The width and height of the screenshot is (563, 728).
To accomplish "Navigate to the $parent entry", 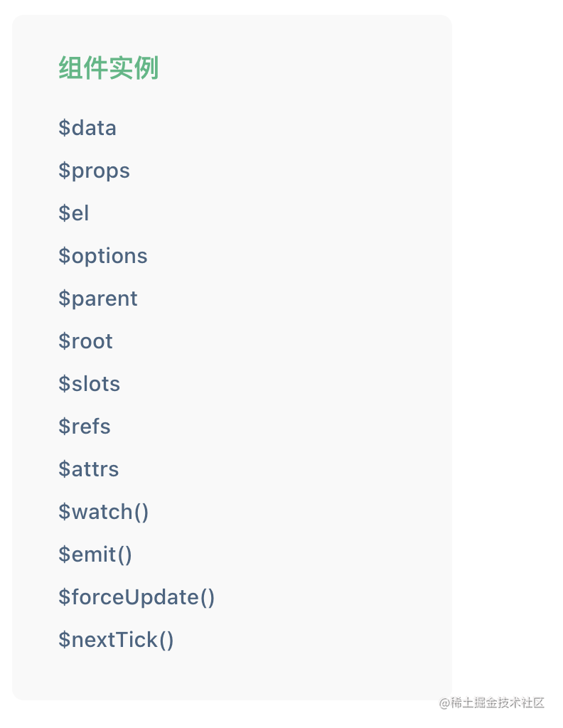I will pyautogui.click(x=98, y=299).
